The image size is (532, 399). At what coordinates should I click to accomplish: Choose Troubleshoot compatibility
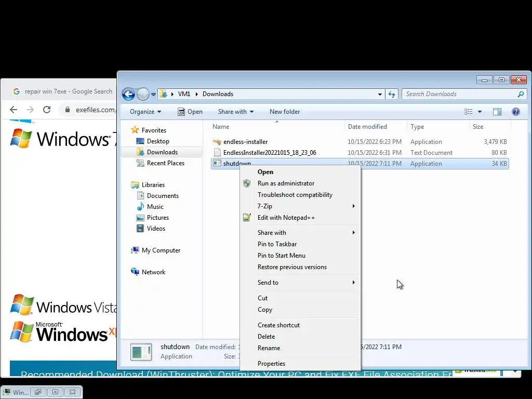coord(300,195)
